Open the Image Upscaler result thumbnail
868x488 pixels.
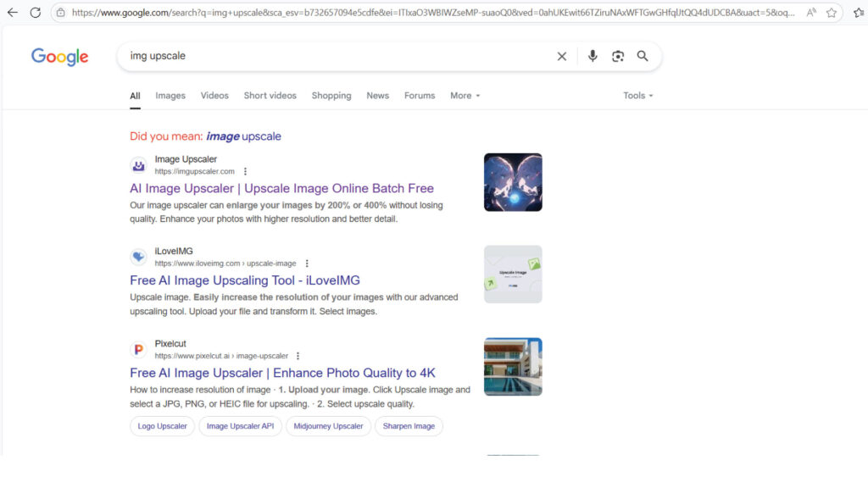(x=513, y=182)
